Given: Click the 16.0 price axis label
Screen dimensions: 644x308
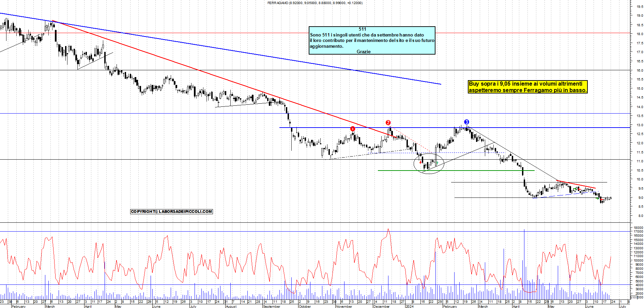Looking at the screenshot, I should (x=640, y=71).
